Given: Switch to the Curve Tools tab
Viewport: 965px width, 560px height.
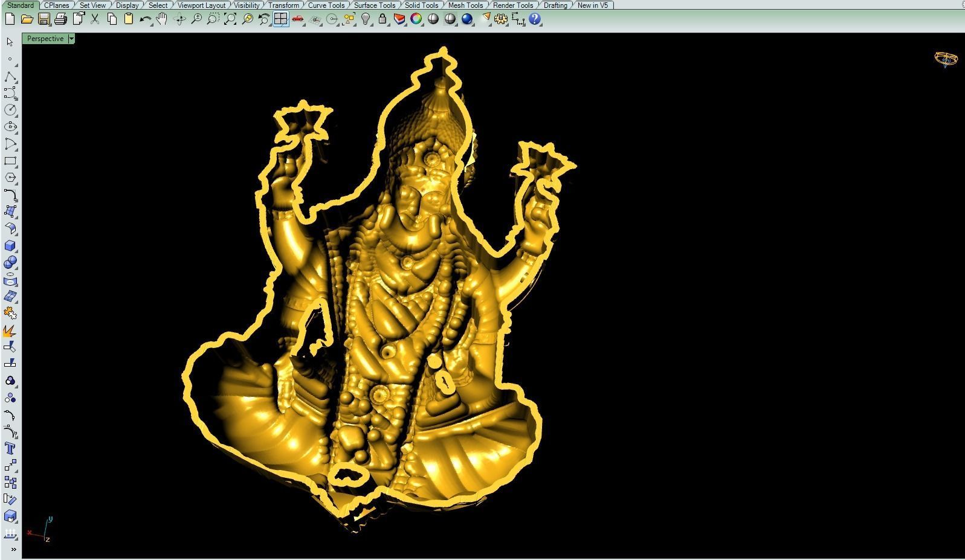Looking at the screenshot, I should 326,5.
